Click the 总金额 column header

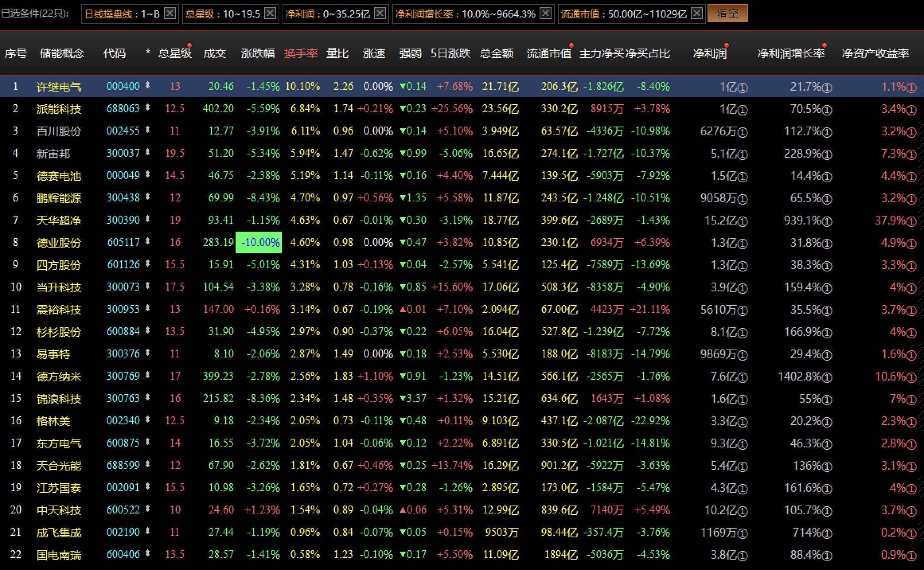tap(497, 53)
